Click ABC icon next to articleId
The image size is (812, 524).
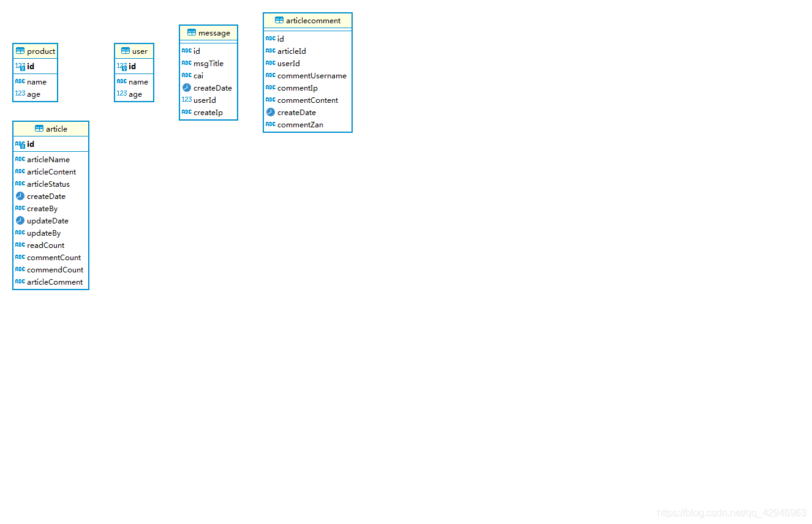271,51
